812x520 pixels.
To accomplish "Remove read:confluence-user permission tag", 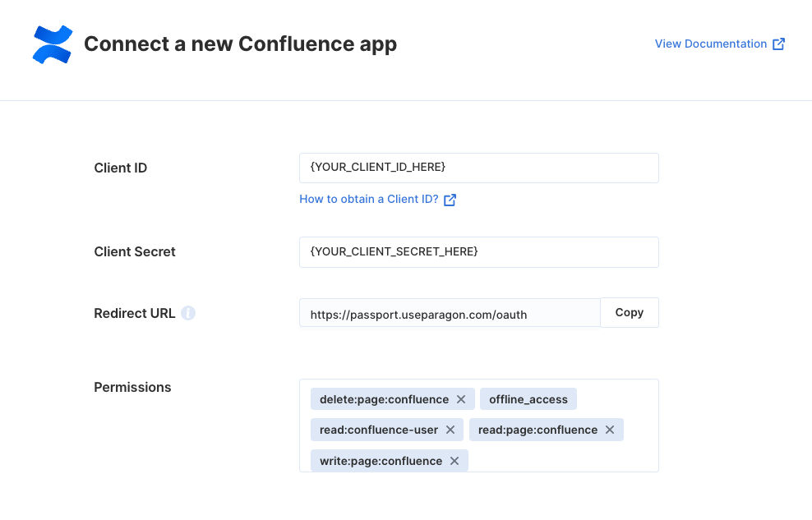I will (x=450, y=430).
